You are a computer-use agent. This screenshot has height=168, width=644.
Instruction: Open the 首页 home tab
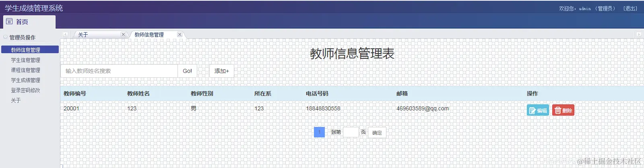(29, 22)
